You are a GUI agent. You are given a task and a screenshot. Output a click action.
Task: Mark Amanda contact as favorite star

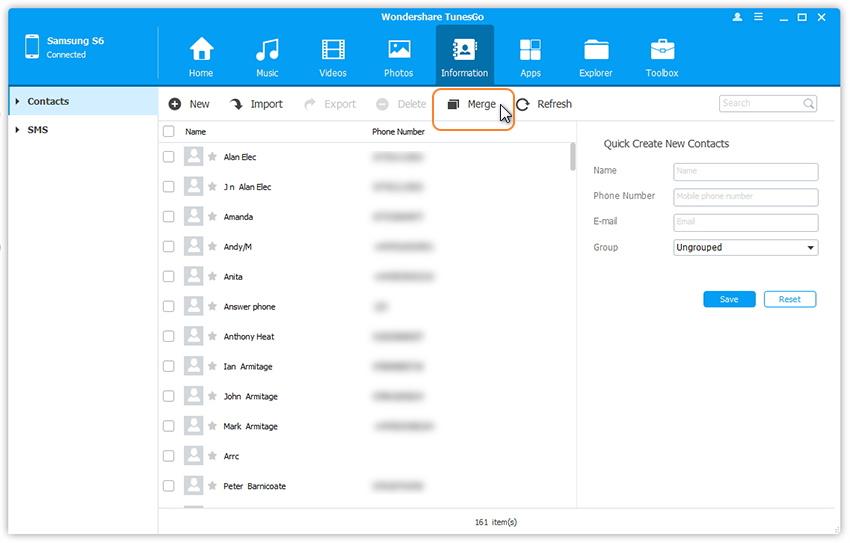(x=212, y=217)
